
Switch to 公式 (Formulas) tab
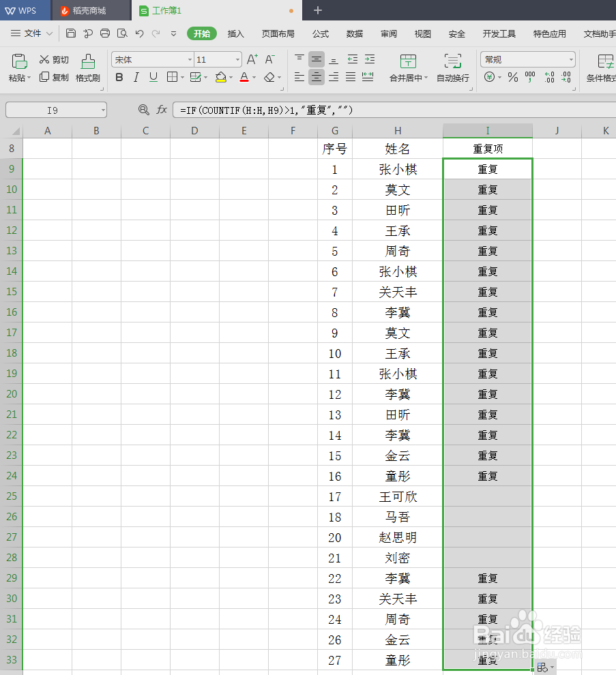(321, 33)
